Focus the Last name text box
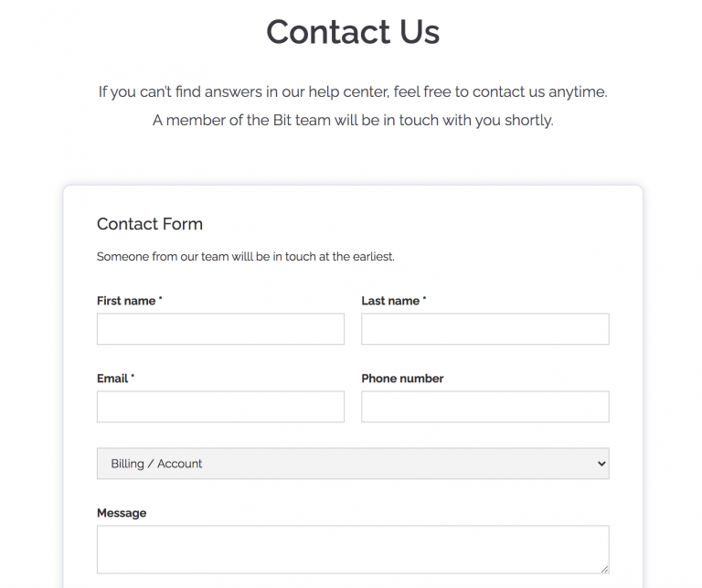 (x=484, y=329)
